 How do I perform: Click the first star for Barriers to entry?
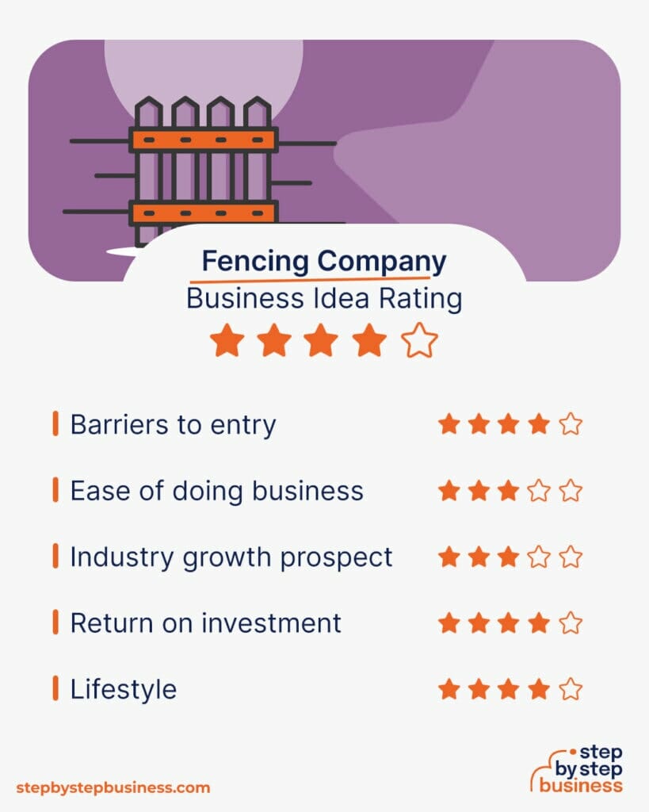(449, 424)
